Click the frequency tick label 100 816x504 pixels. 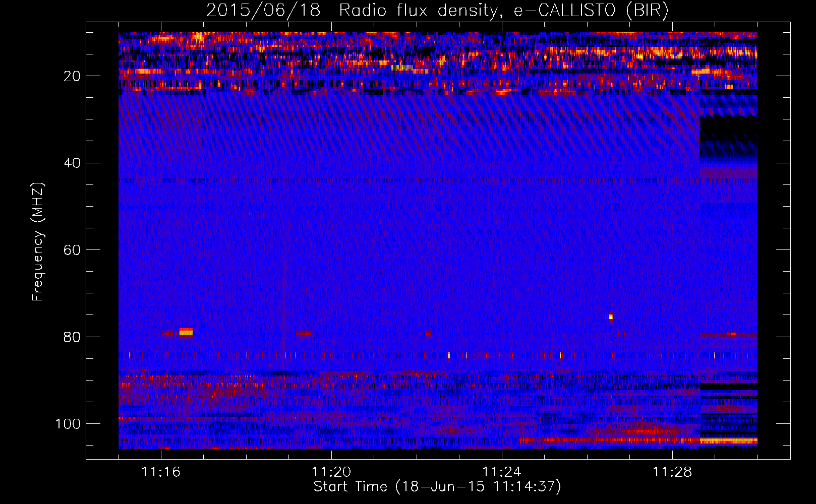tap(68, 424)
